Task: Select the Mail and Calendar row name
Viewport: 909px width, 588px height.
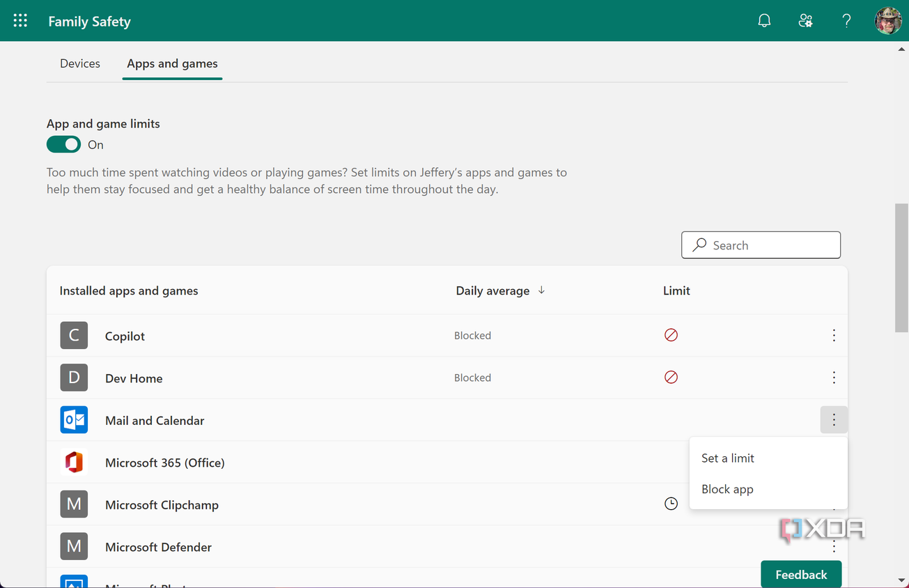Action: pos(155,421)
